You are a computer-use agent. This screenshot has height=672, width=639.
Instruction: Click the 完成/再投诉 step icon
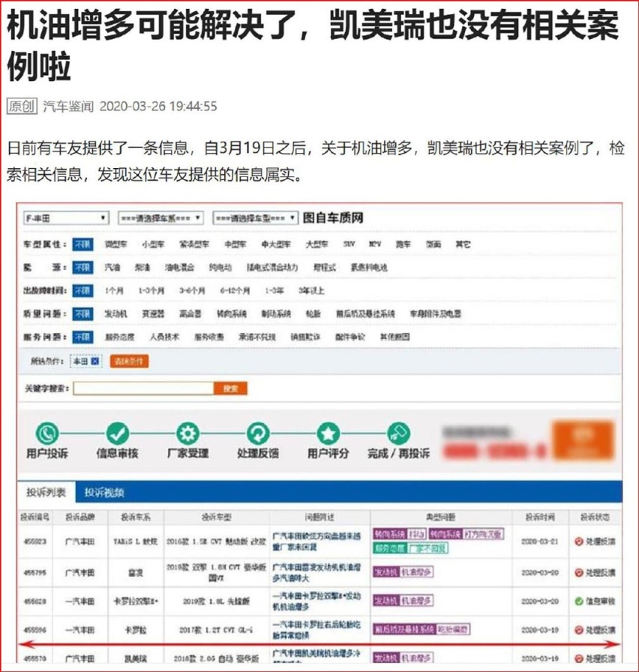point(398,433)
